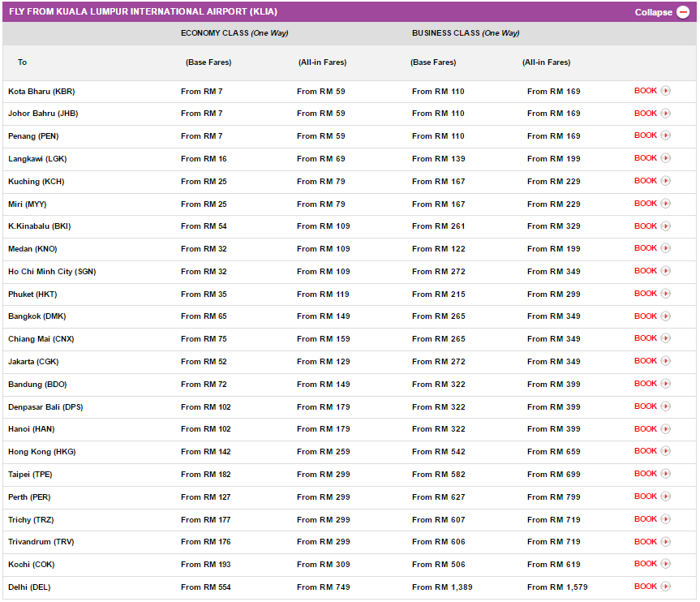Select 'Langkawi (LGK)' destination text
This screenshot has height=602, width=700.
(37, 159)
